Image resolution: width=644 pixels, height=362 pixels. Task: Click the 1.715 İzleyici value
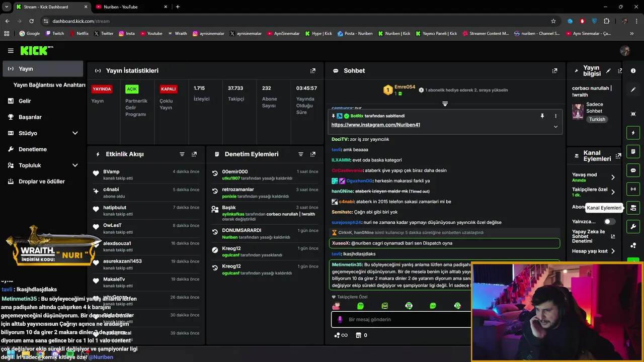(199, 88)
